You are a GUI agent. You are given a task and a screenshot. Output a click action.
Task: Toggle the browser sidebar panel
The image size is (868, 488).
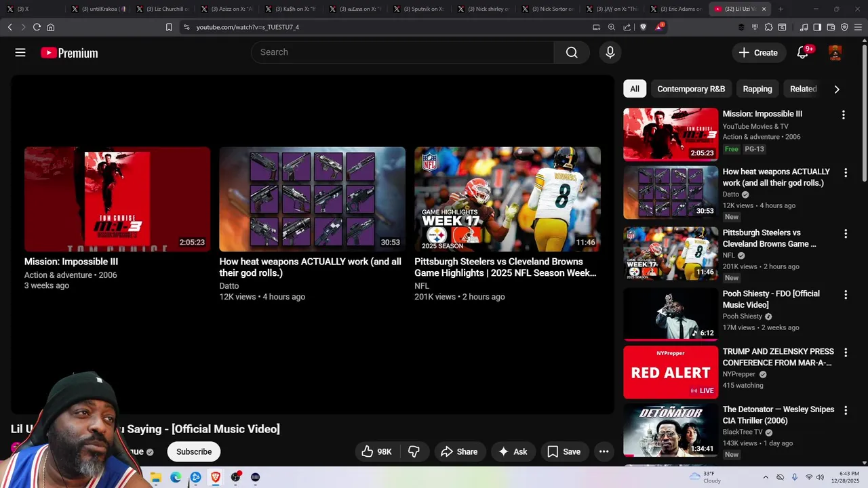817,27
